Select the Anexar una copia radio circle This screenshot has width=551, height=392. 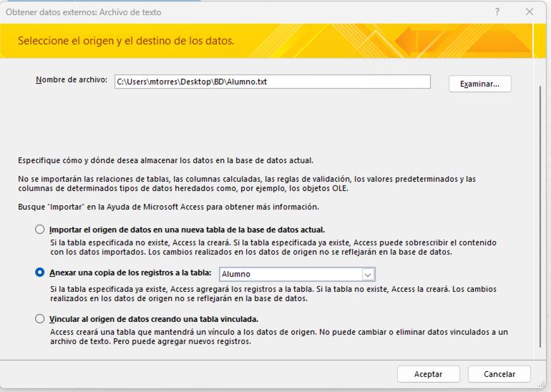[x=40, y=273]
